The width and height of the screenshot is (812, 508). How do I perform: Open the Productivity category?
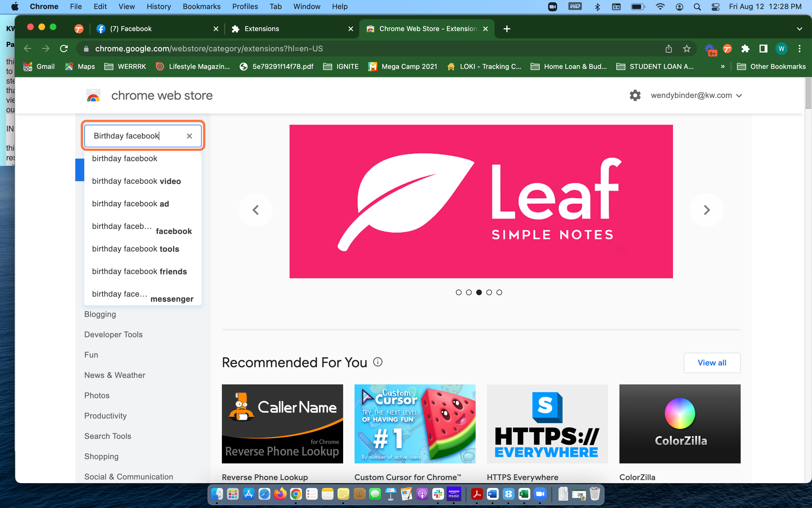pos(105,416)
